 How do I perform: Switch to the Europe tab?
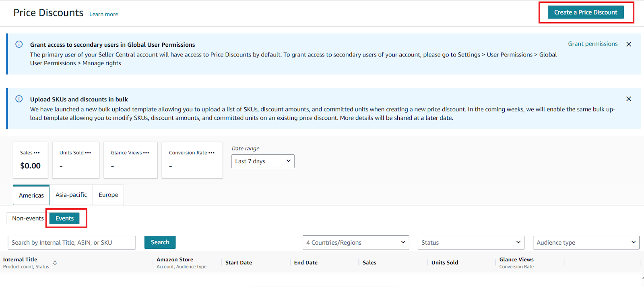[108, 195]
